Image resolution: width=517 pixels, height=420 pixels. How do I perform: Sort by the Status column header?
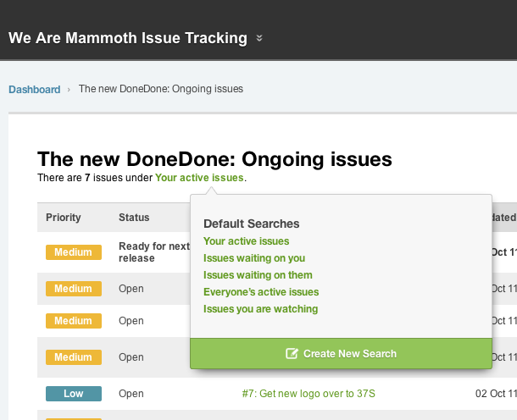tap(134, 218)
